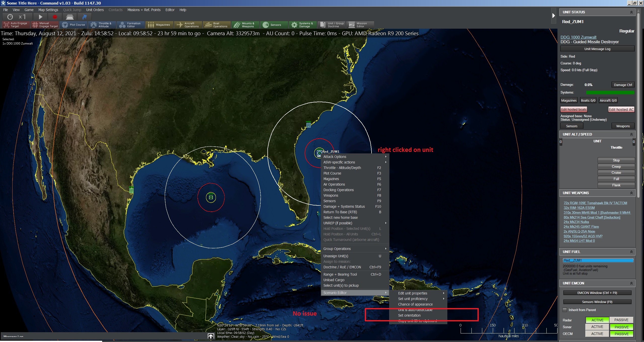644x342 pixels.
Task: Set Sonar EMCON to ACTIVE
Action: [x=597, y=327]
